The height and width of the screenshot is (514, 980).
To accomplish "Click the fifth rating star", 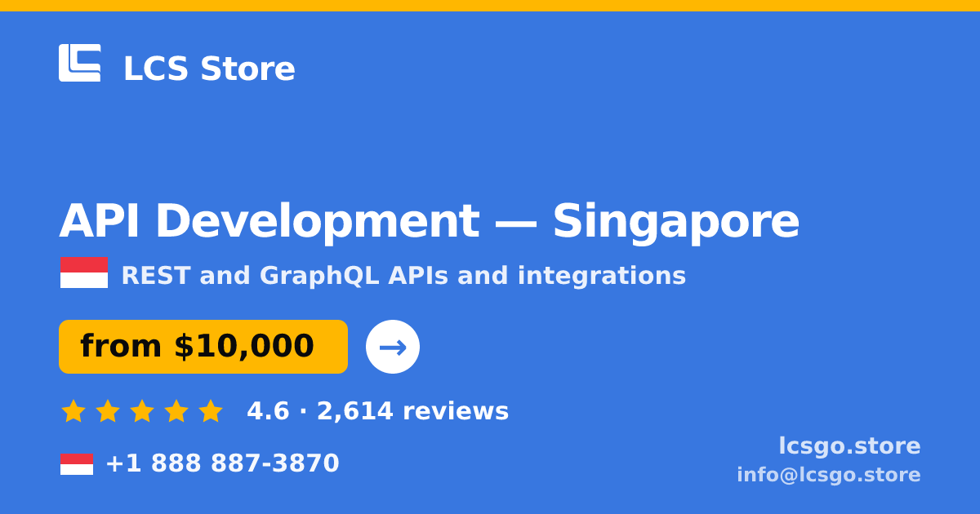I will click(211, 410).
